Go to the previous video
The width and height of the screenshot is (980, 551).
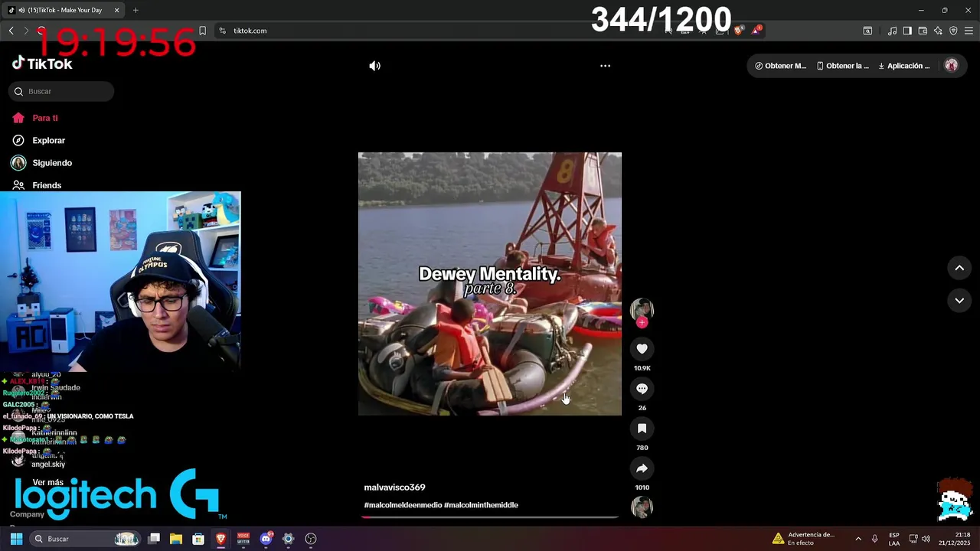(959, 268)
